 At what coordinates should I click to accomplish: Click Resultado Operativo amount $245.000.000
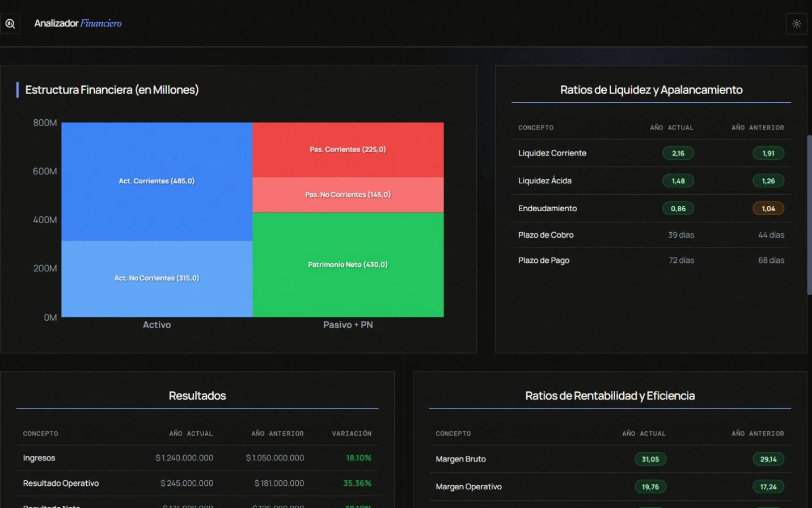click(x=187, y=484)
